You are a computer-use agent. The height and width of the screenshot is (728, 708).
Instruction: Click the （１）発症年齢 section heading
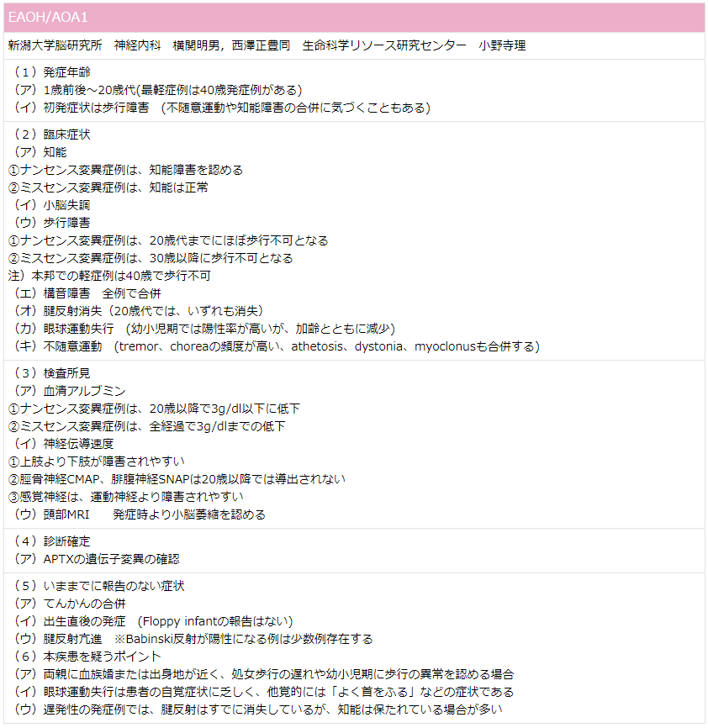coord(51,72)
